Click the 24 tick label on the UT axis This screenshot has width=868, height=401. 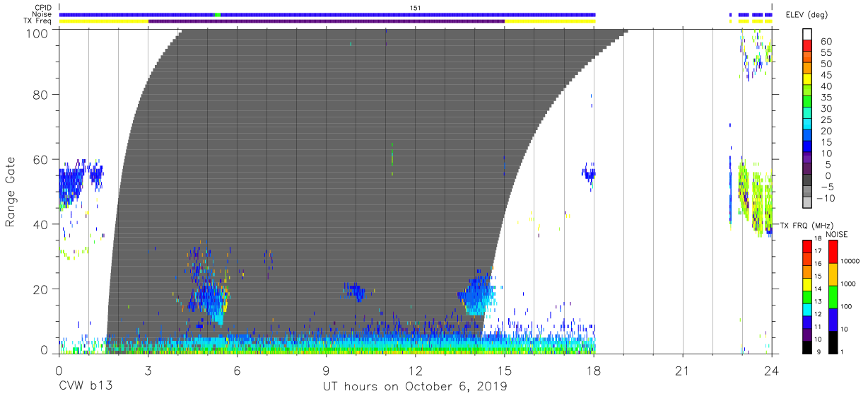click(772, 371)
